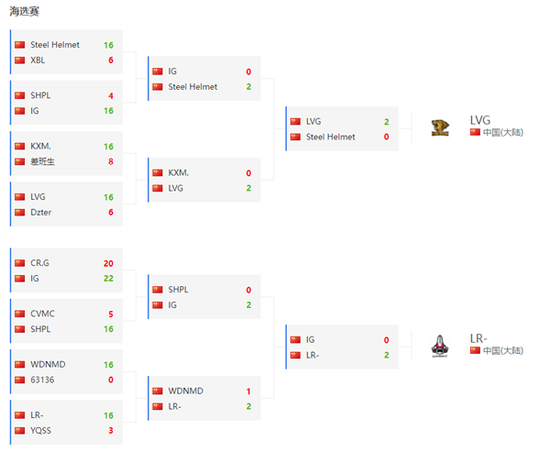This screenshot has height=452, width=550.
Task: Select Steel Helmet in first round match
Action: point(55,45)
